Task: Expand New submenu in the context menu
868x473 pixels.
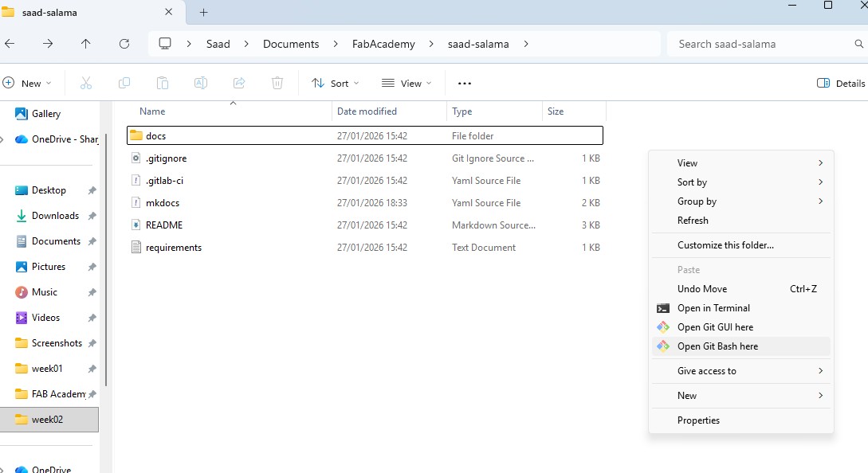Action: (741, 396)
